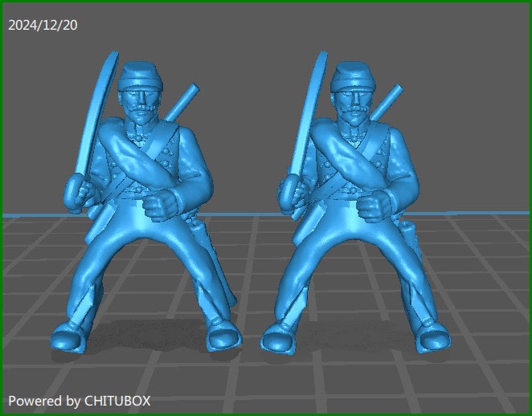Image resolution: width=532 pixels, height=416 pixels.
Task: Click the 2024/12/20 date stamp
Action: [x=43, y=25]
